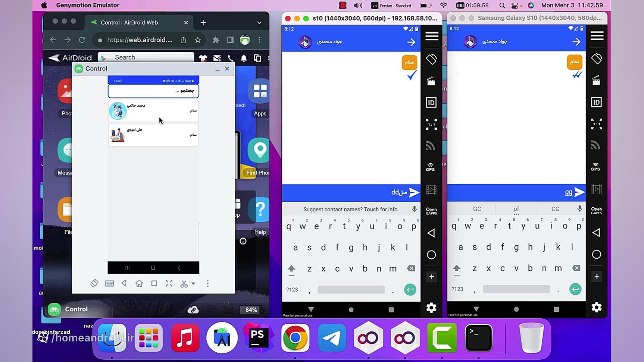Open Terminal from the Dock
The width and height of the screenshot is (644, 362).
[478, 338]
